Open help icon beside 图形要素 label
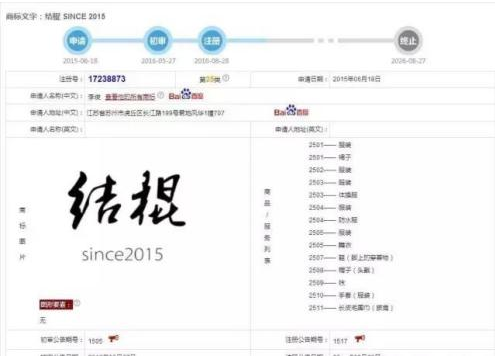This screenshot has height=362, width=495. point(77,303)
